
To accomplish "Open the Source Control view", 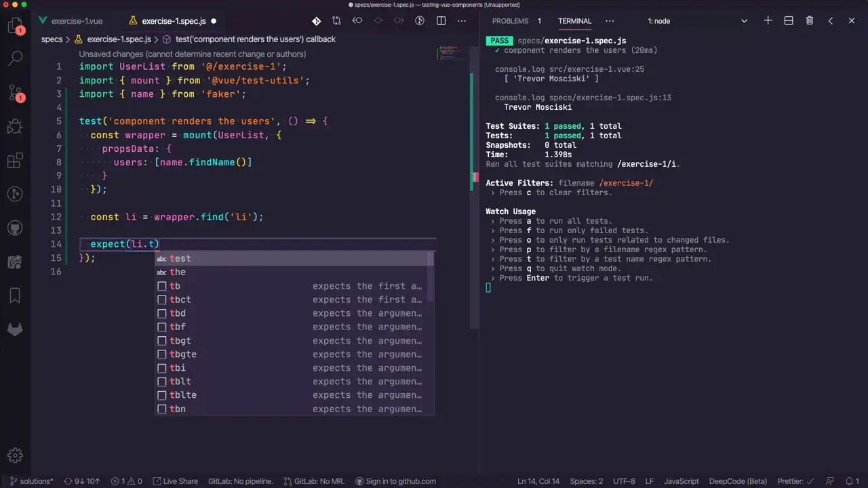I will [x=15, y=93].
